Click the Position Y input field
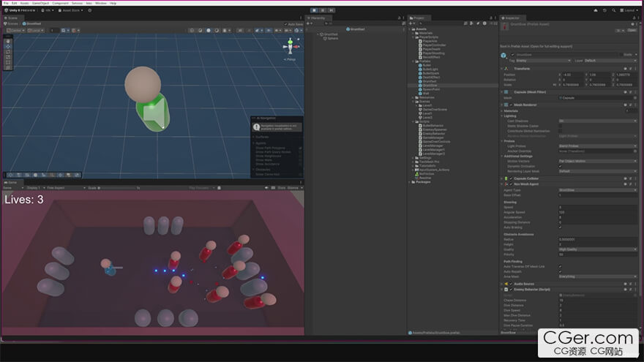Screen dimensions: 644x362 pos(599,75)
